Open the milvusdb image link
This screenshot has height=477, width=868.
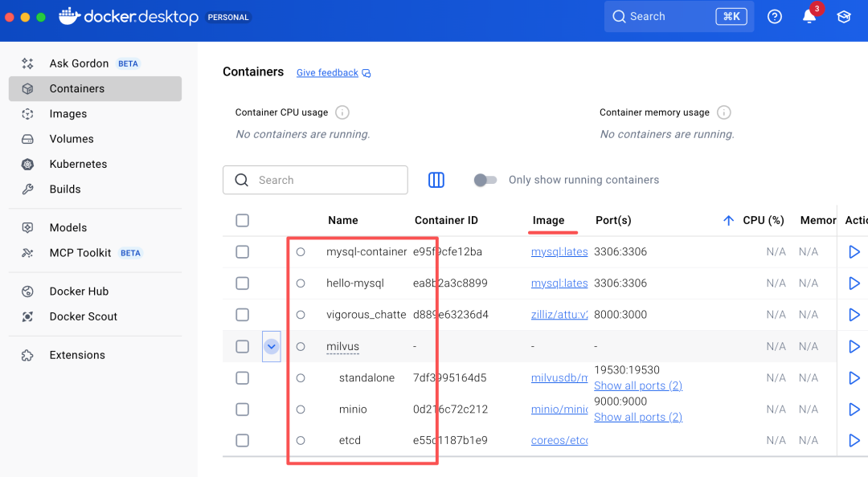tap(559, 378)
